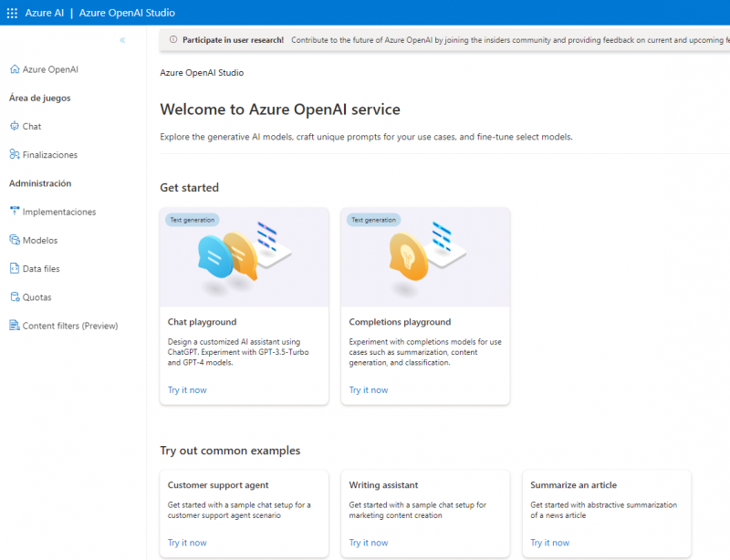Click Try it now under Writing assistant
This screenshot has width=730, height=560.
(x=369, y=543)
